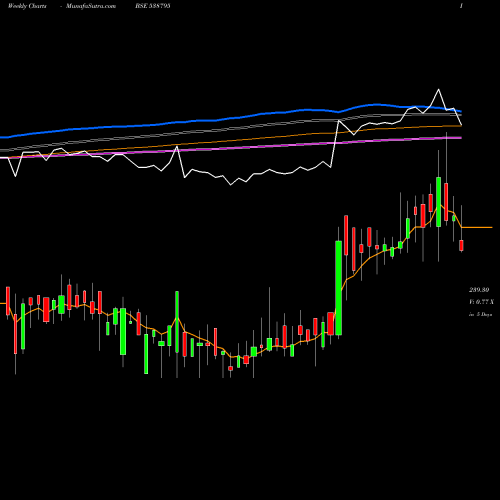Click the tallest green breakout candlestick body

point(339,288)
